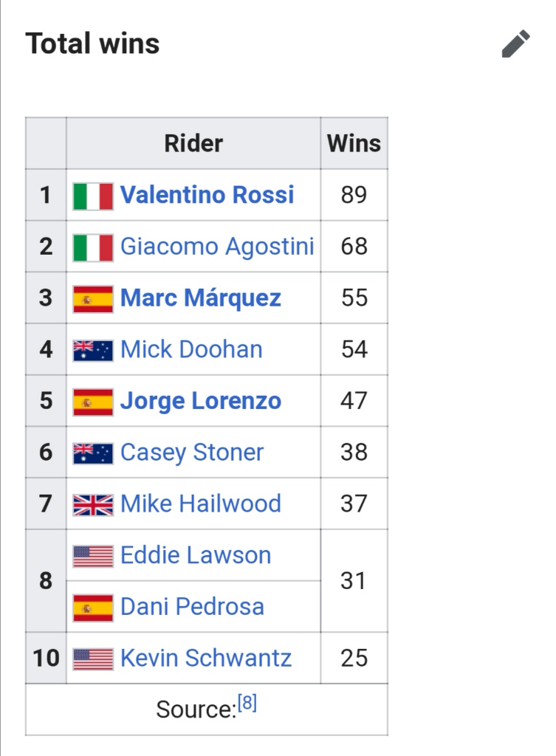The width and height of the screenshot is (556, 756).
Task: Click Australian flag beside Mick Doohan
Action: pyautogui.click(x=93, y=350)
